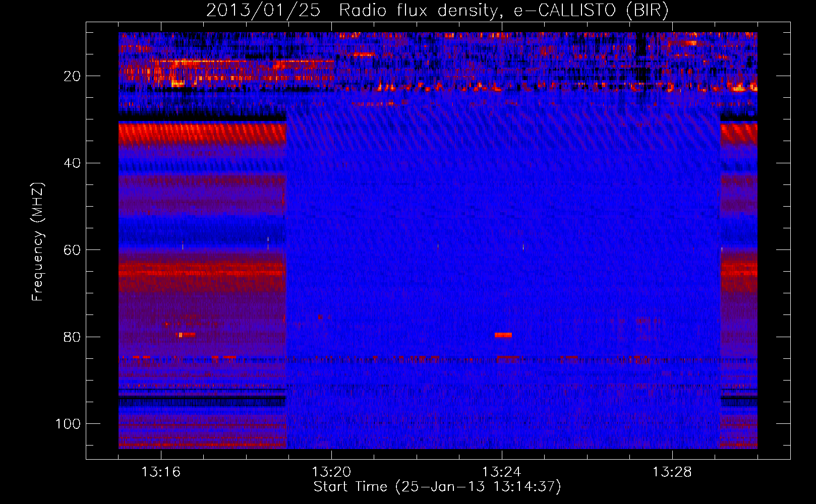Click the bright red burst near 80 MHz at 13:24
Screen dimensions: 816x504
pyautogui.click(x=503, y=335)
